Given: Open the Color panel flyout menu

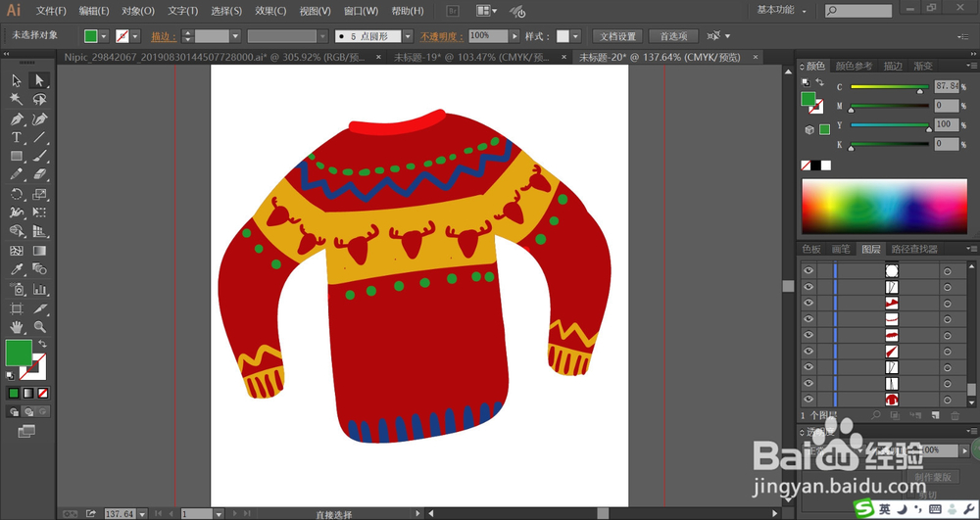Looking at the screenshot, I should [972, 65].
